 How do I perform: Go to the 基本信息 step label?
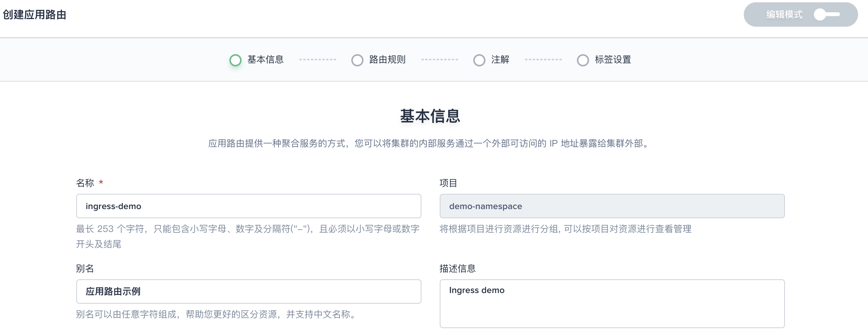coord(266,60)
